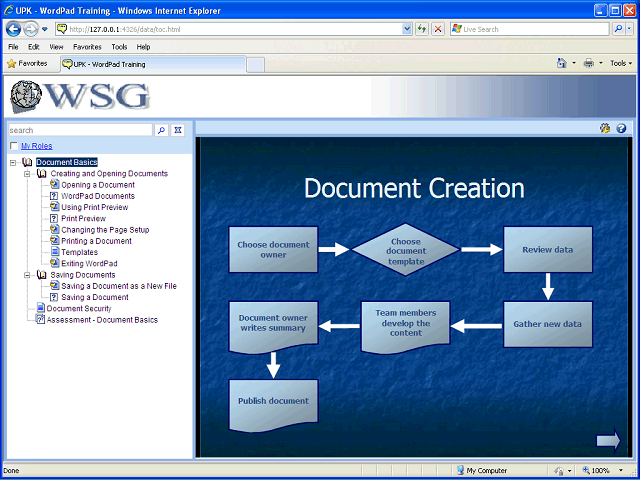Click the My Roles link

37,146
